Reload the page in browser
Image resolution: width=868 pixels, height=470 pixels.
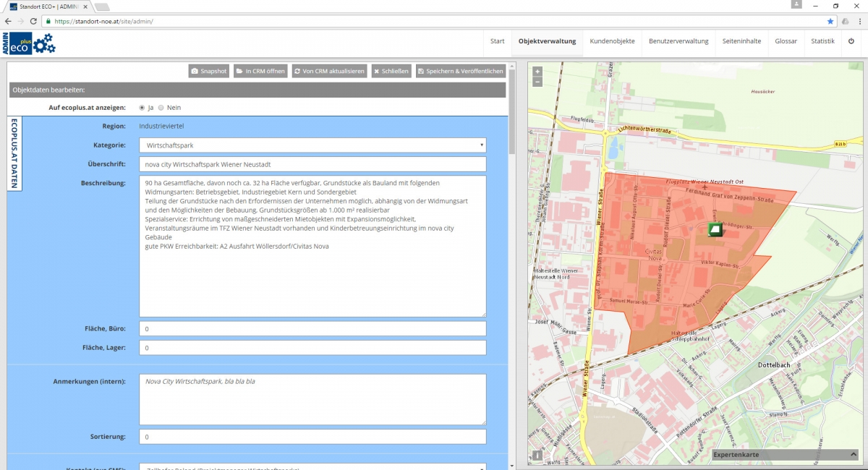click(x=33, y=22)
